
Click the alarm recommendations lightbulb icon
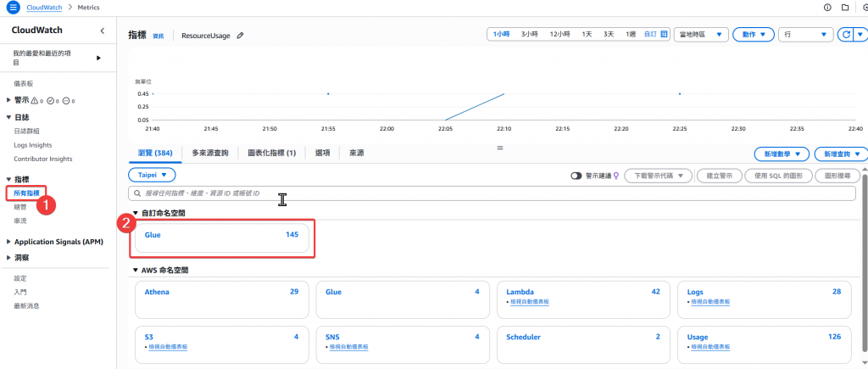(x=616, y=176)
